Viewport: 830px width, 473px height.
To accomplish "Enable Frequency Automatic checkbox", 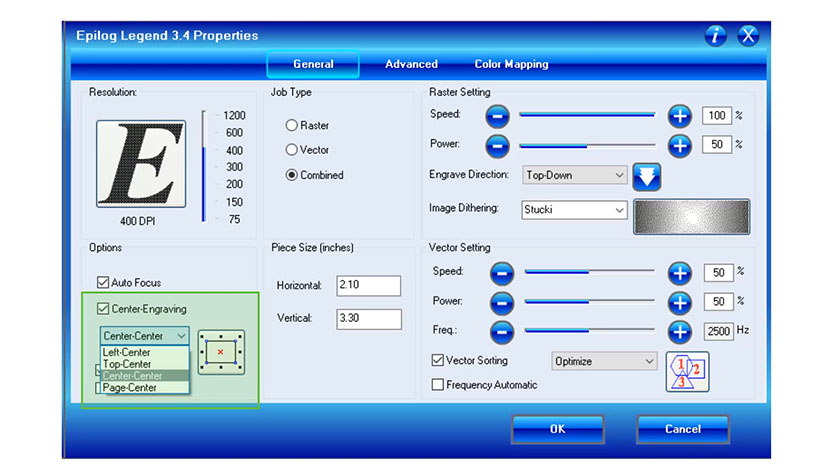I will 437,384.
